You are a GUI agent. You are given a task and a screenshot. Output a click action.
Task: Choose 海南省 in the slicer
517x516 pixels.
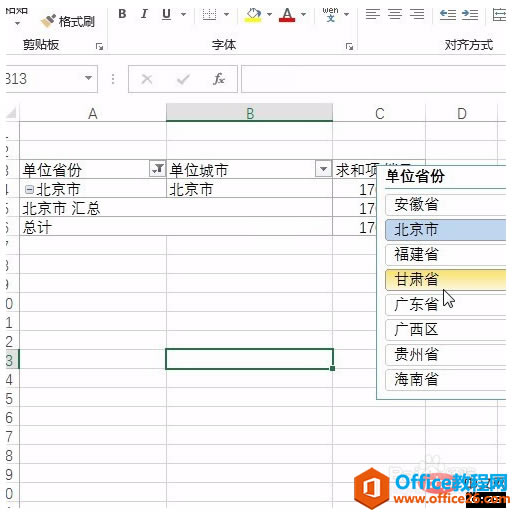(446, 379)
